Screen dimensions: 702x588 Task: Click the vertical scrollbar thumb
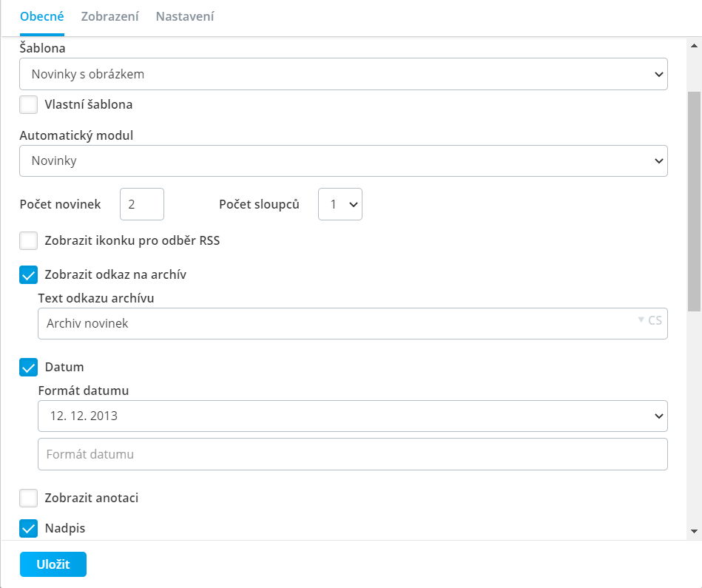click(x=694, y=201)
